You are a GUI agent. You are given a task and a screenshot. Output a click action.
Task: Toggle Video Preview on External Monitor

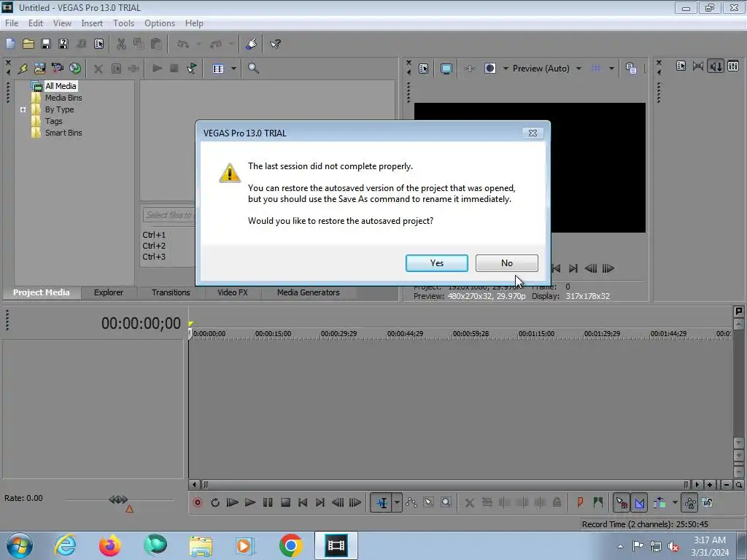coord(446,69)
